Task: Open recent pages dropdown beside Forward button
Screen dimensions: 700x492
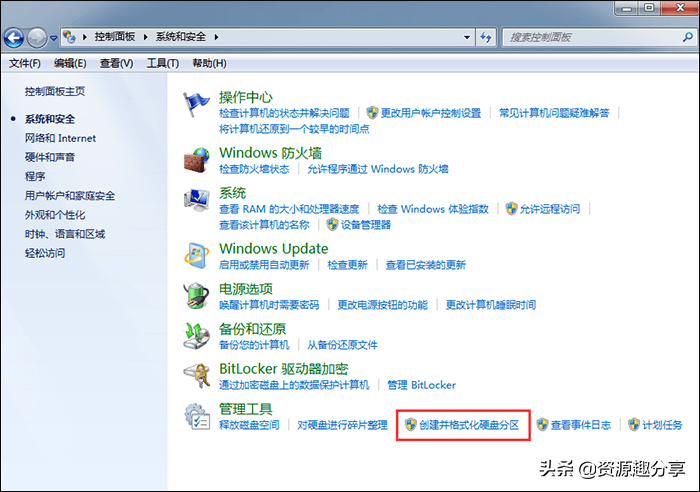Action: click(x=54, y=38)
